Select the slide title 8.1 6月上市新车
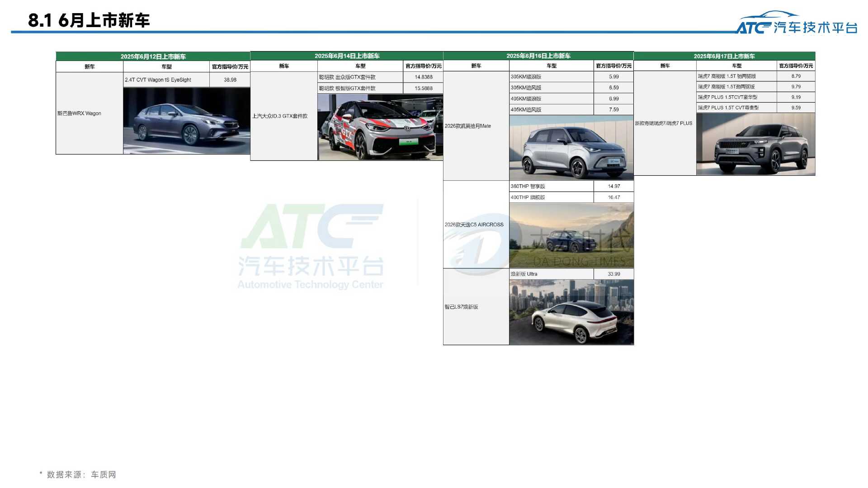This screenshot has height=488, width=868. [89, 20]
